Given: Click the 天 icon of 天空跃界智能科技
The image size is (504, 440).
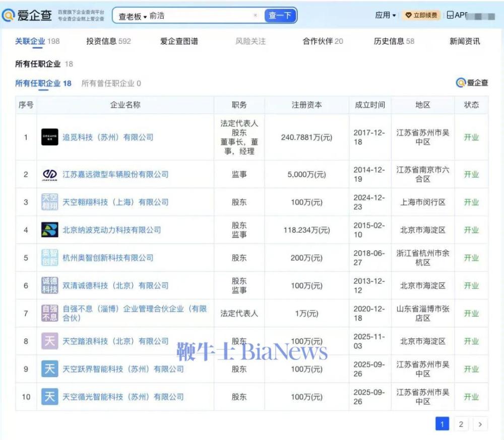Looking at the screenshot, I should click(x=50, y=369).
